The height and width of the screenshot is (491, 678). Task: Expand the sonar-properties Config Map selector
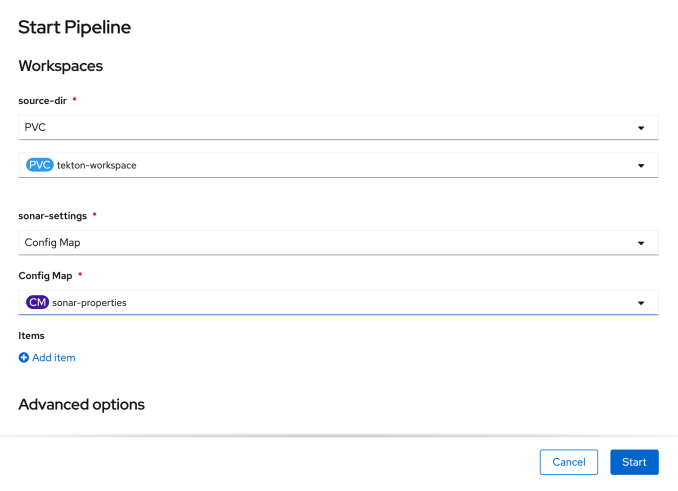(x=330, y=302)
